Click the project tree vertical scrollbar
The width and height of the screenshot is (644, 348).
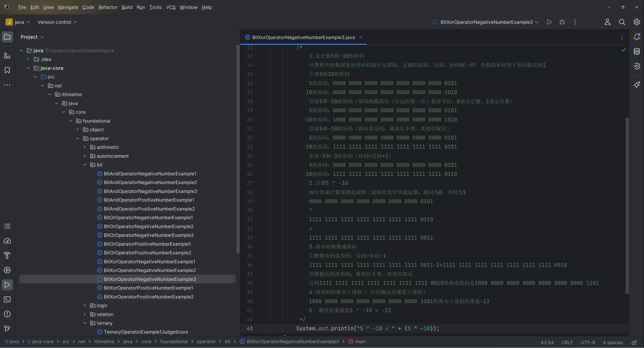238,149
